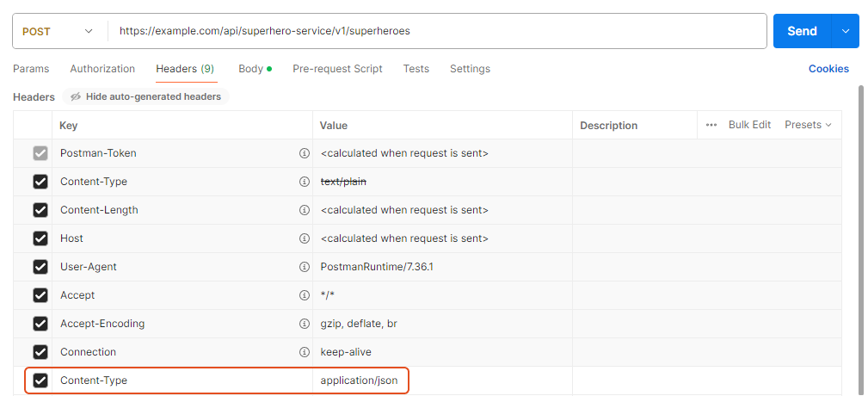Screen dimensions: 868x396
Task: Open the Presets dropdown
Action: (808, 125)
